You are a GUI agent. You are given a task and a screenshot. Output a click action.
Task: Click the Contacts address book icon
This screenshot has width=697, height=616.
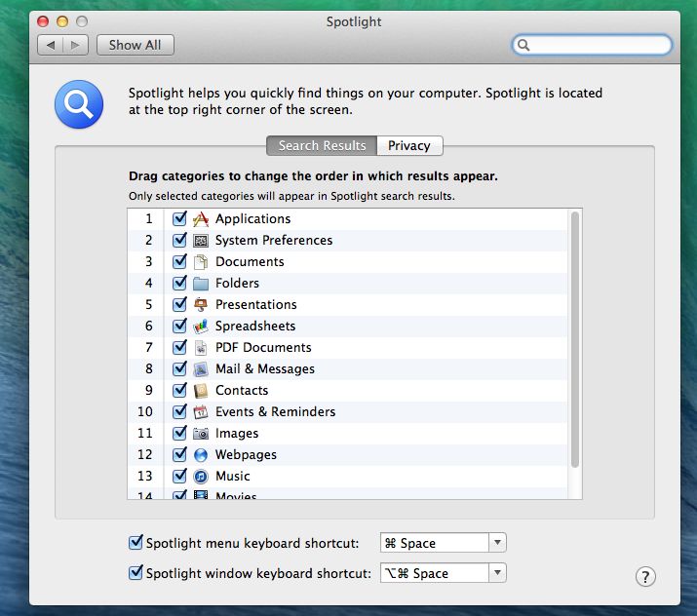201,390
